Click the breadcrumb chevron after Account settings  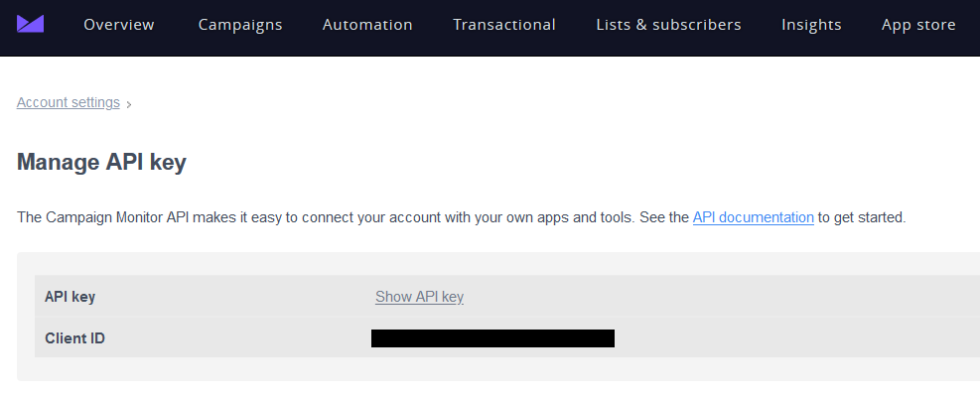coord(129,103)
